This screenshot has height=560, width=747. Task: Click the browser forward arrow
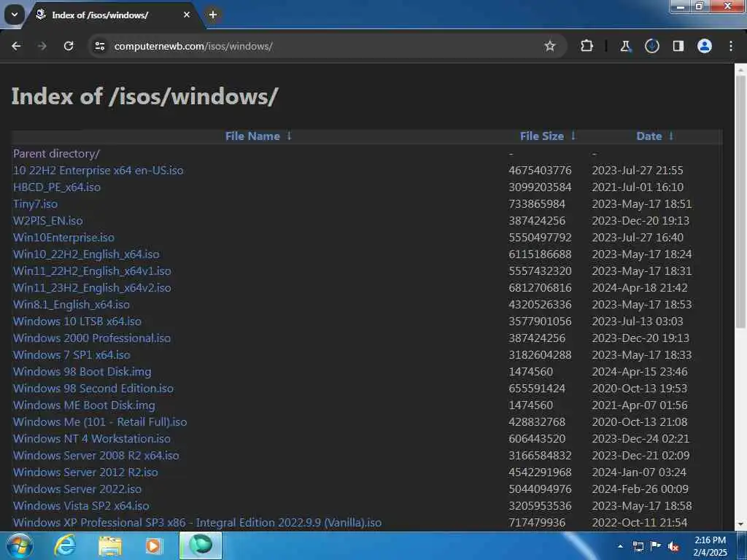(x=42, y=46)
